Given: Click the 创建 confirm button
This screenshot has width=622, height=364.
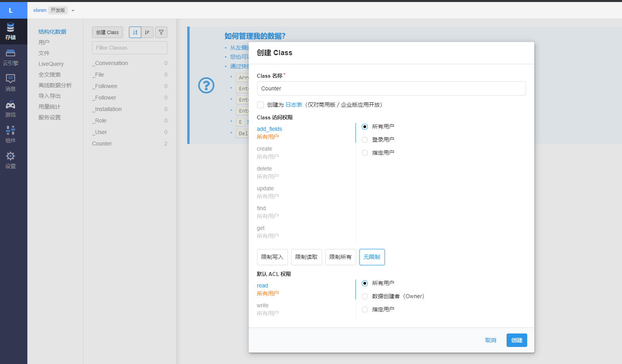Looking at the screenshot, I should 516,340.
